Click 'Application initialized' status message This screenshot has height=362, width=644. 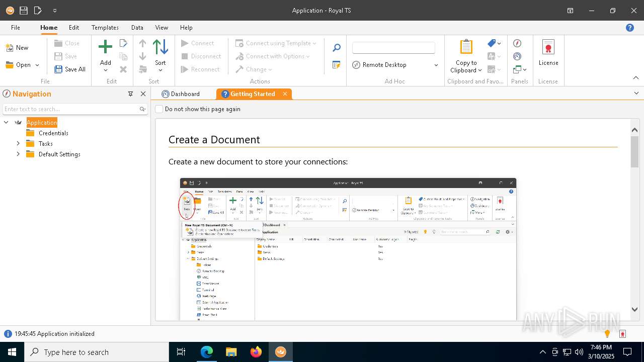coord(66,334)
